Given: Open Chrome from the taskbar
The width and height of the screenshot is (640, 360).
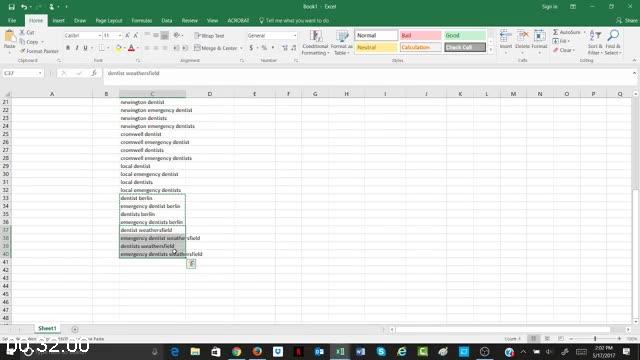Looking at the screenshot, I should pyautogui.click(x=236, y=351).
